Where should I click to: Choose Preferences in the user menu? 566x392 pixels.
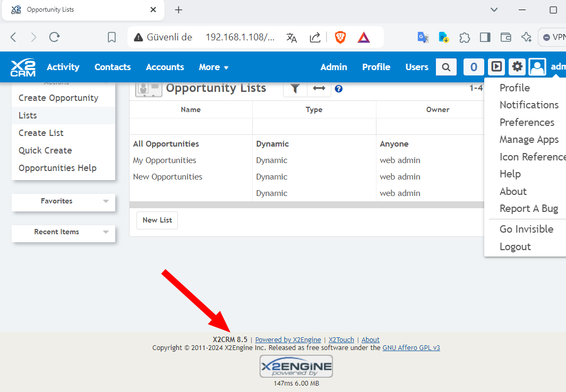[527, 122]
